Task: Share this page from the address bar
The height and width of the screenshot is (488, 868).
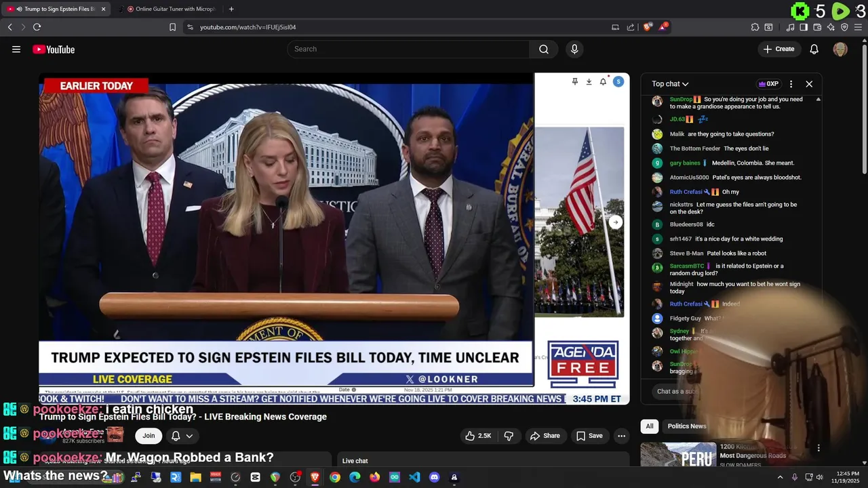Action: (x=631, y=27)
